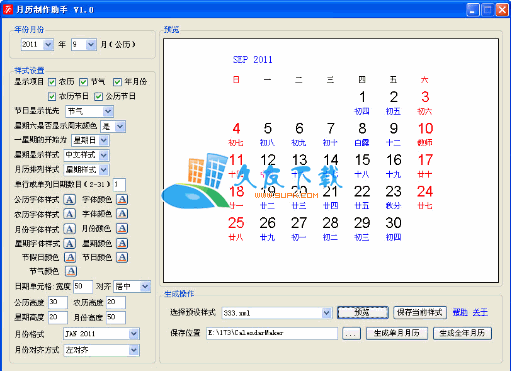The width and height of the screenshot is (511, 371).
Task: Expand 对齐 居中 dropdown
Action: pyautogui.click(x=145, y=286)
